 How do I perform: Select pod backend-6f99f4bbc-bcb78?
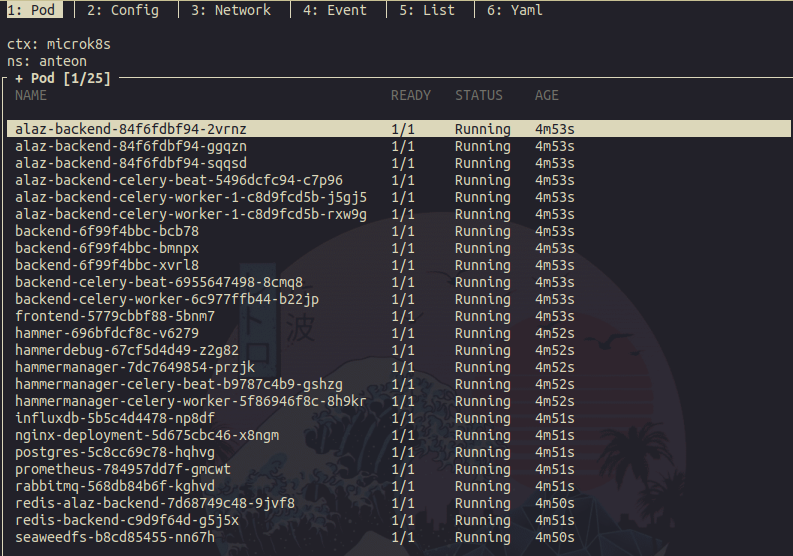tap(399, 231)
